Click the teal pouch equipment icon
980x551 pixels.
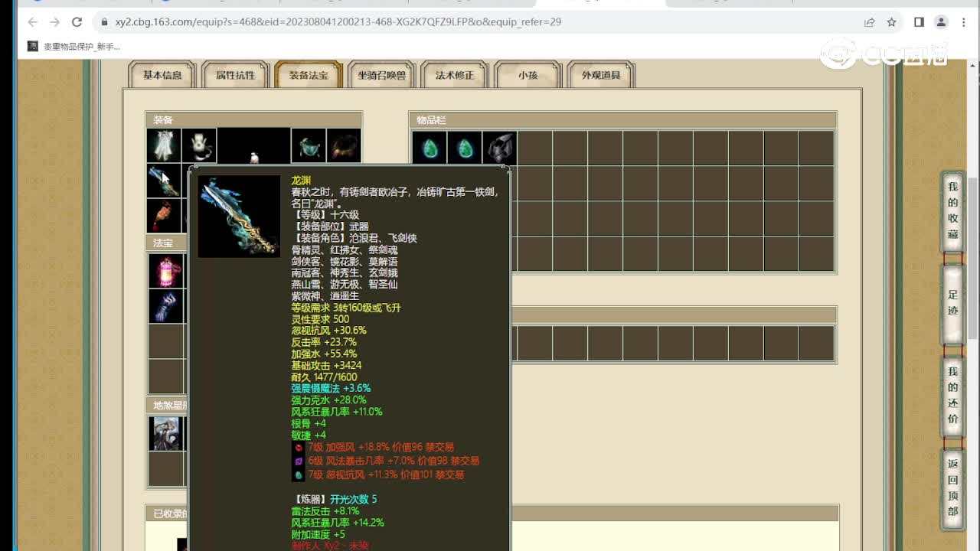click(309, 145)
